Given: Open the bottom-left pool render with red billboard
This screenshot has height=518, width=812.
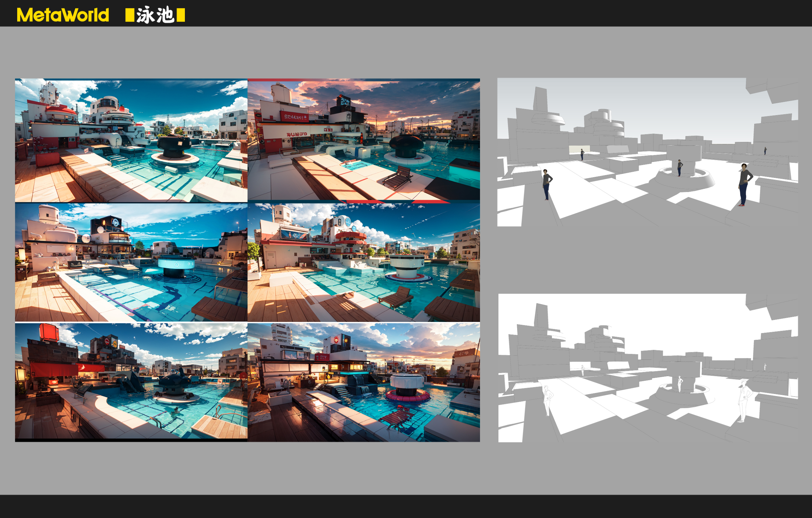Looking at the screenshot, I should (131, 382).
